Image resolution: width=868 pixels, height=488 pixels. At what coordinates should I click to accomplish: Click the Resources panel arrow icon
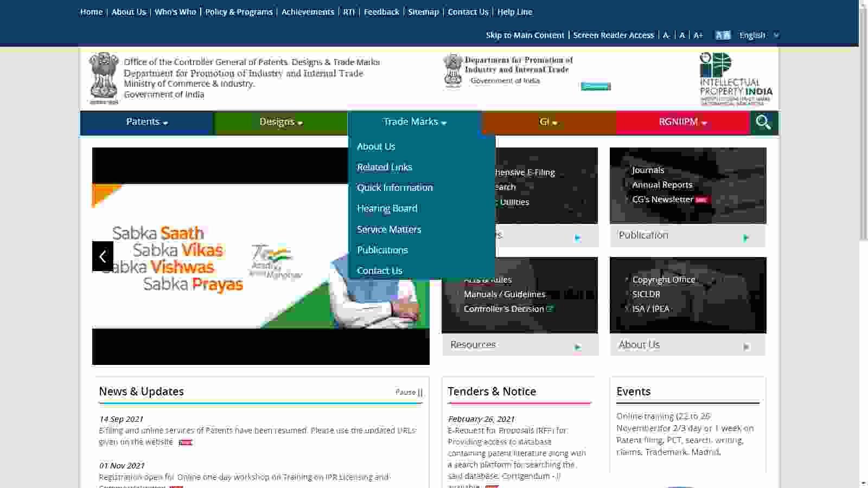(578, 347)
